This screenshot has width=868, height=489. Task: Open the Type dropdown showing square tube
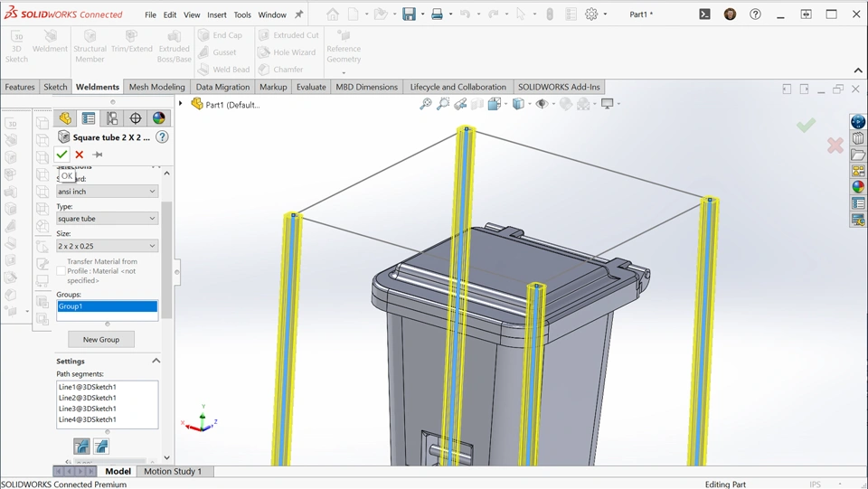point(107,219)
